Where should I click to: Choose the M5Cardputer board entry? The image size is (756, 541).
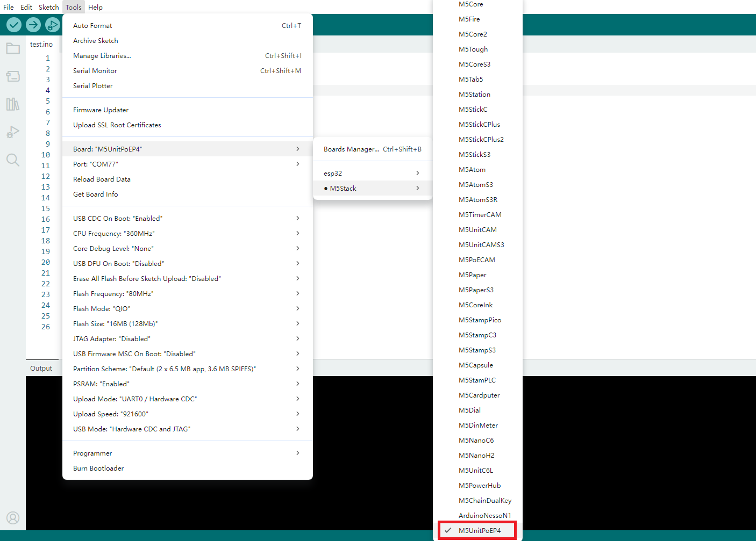tap(479, 395)
